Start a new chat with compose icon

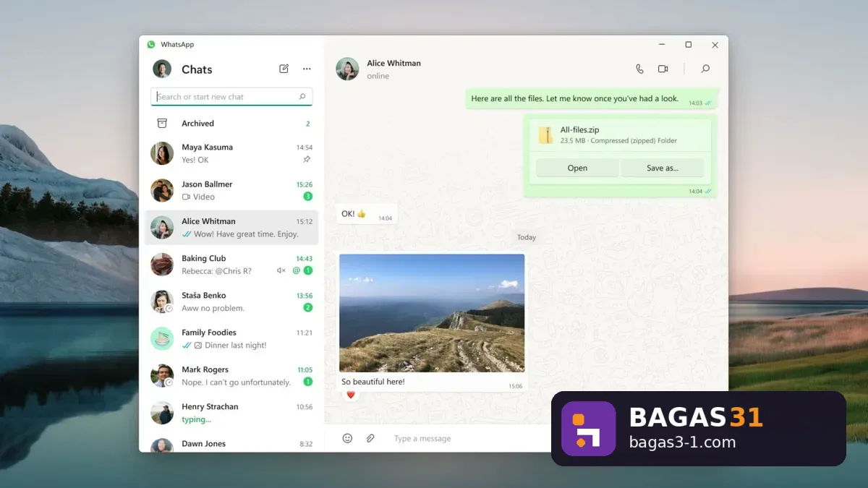coord(284,69)
